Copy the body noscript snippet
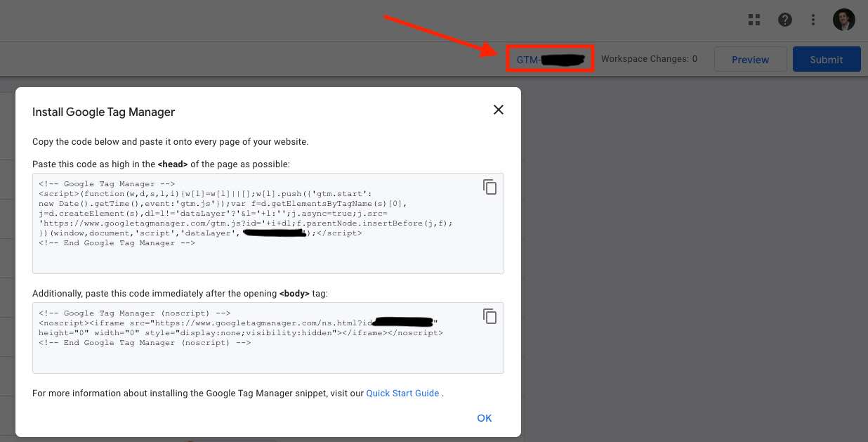The width and height of the screenshot is (868, 442). [489, 316]
